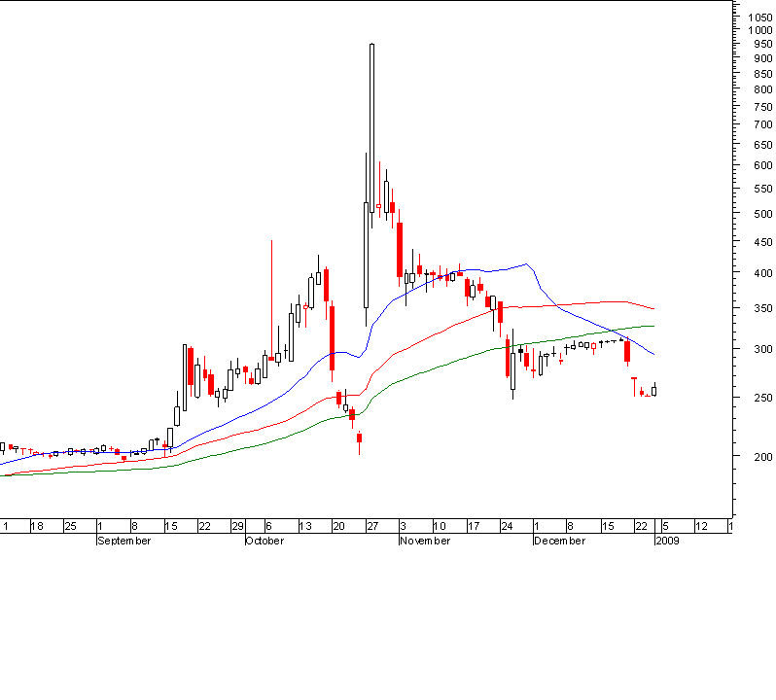Select the 2009 year label

click(x=667, y=541)
